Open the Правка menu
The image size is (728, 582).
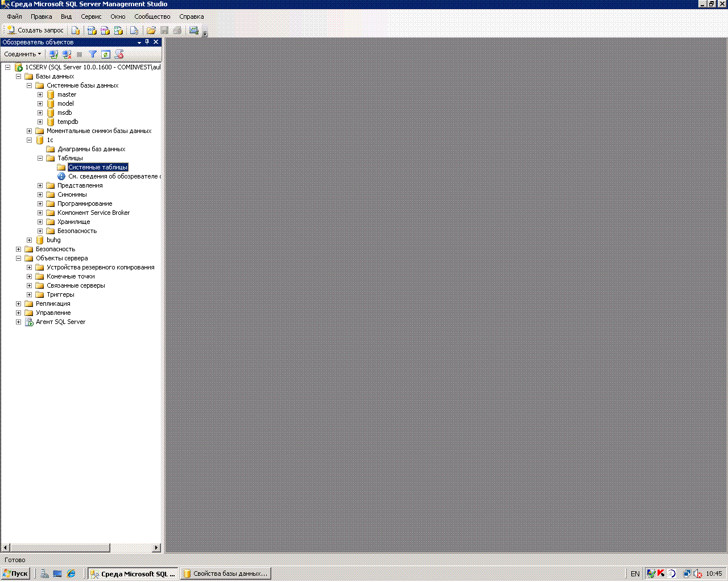coord(42,16)
